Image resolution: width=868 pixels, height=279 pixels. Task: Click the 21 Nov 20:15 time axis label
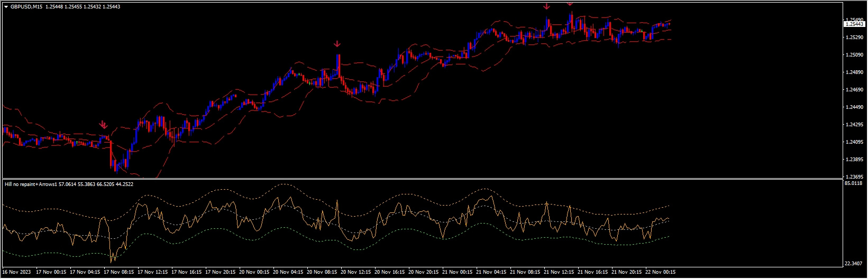pyautogui.click(x=627, y=272)
